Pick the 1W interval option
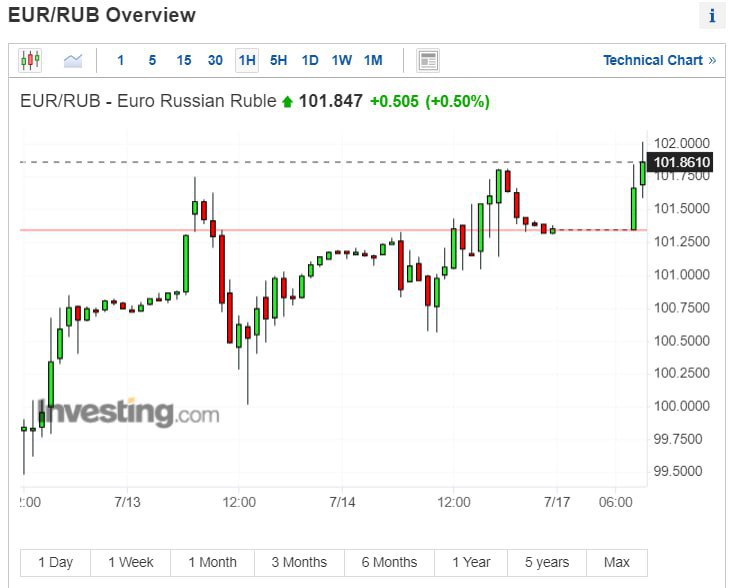The height and width of the screenshot is (588, 732). (x=341, y=60)
